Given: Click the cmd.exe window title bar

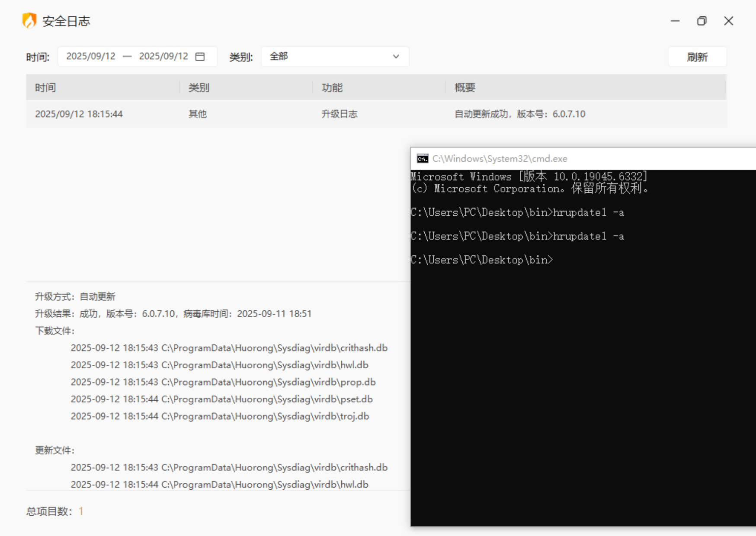Looking at the screenshot, I should pos(583,159).
